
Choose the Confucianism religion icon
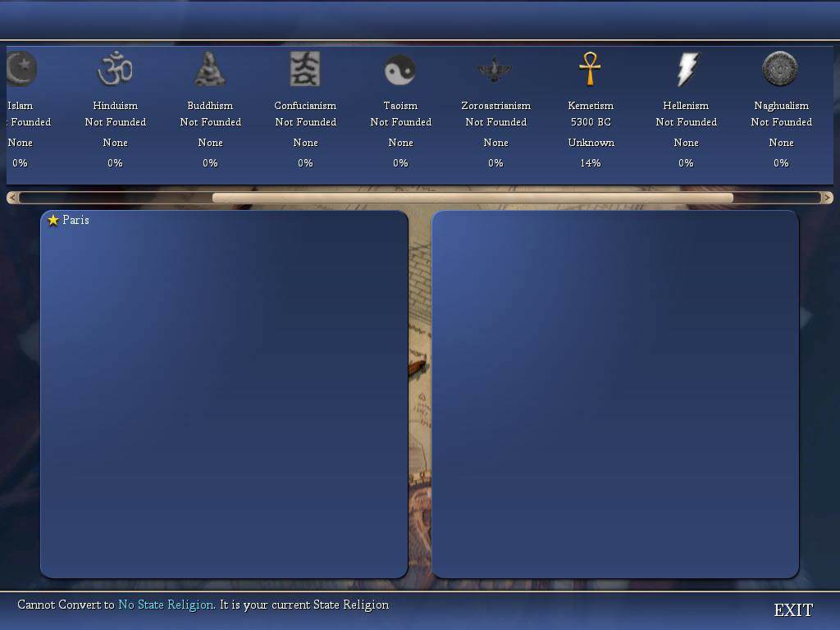click(305, 70)
